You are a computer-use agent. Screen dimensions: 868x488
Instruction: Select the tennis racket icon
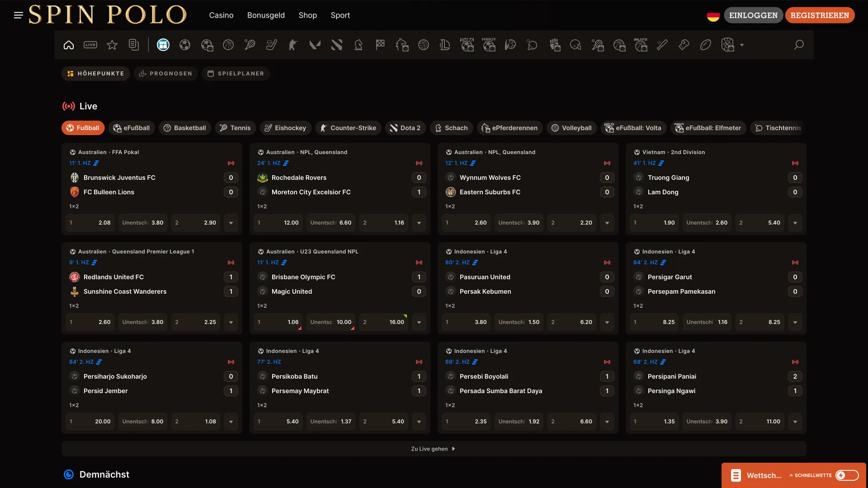[x=250, y=45]
